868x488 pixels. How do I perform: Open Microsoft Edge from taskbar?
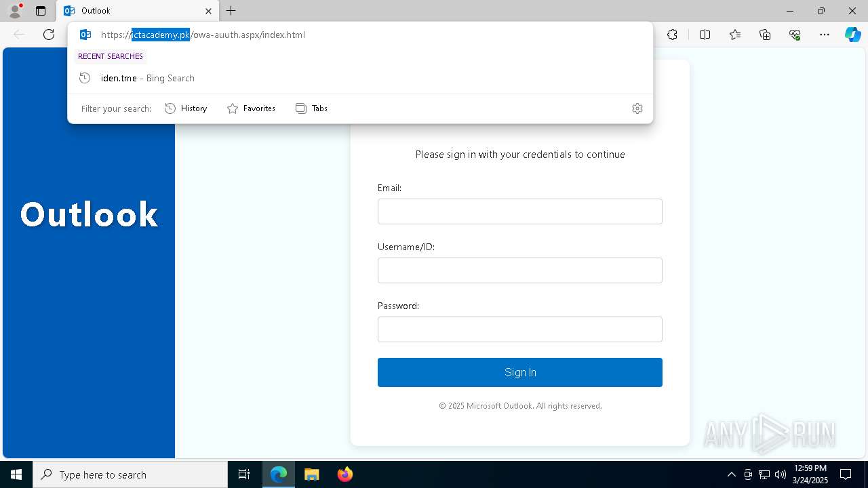coord(279,474)
